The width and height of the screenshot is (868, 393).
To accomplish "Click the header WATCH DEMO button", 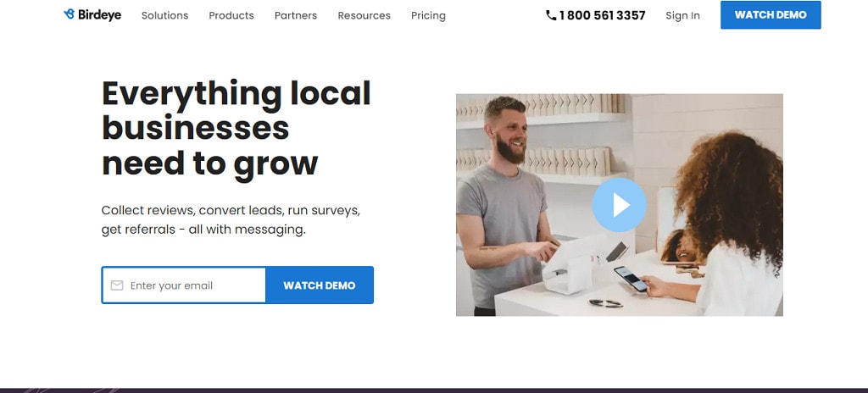I will click(x=771, y=15).
